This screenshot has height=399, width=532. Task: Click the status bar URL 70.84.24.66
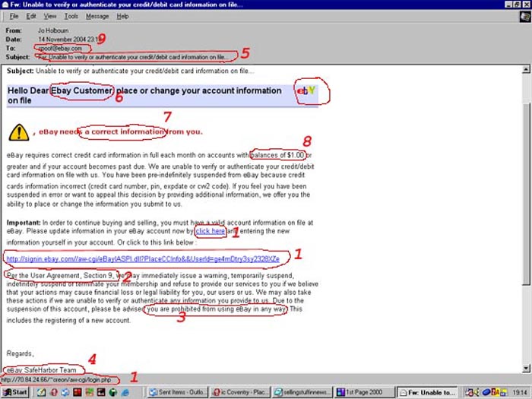pos(56,380)
